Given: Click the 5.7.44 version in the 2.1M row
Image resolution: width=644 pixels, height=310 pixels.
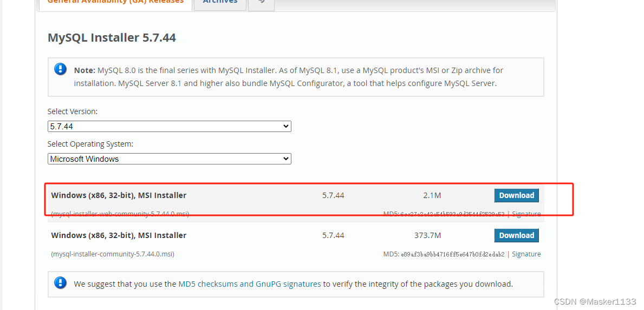Looking at the screenshot, I should point(333,196).
